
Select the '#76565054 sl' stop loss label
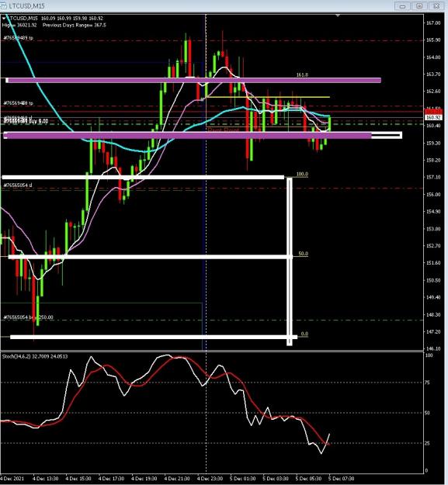[17, 185]
